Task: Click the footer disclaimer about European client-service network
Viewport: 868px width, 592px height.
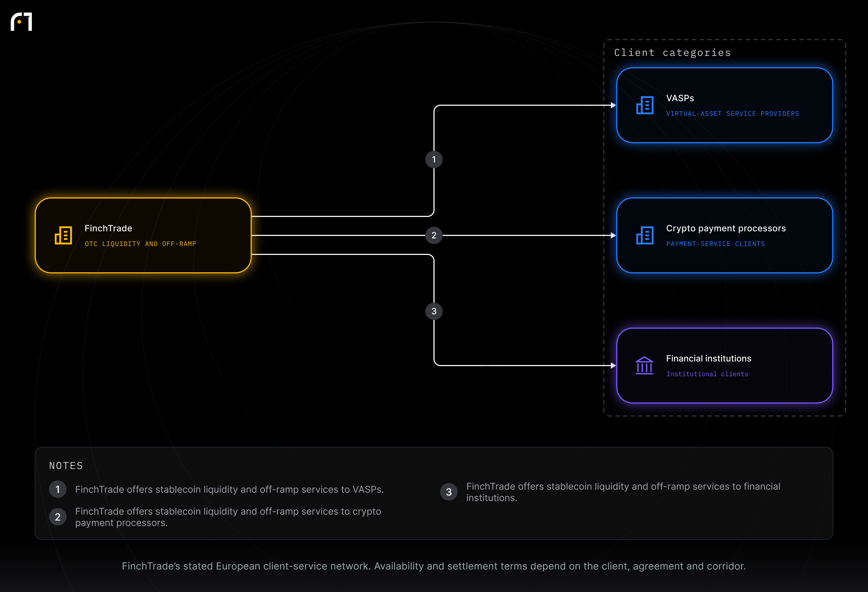Action: pyautogui.click(x=434, y=566)
